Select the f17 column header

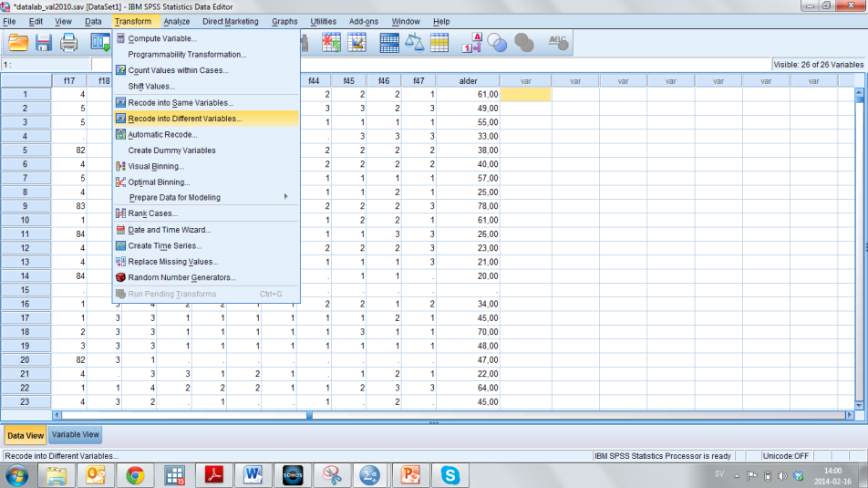click(x=69, y=81)
